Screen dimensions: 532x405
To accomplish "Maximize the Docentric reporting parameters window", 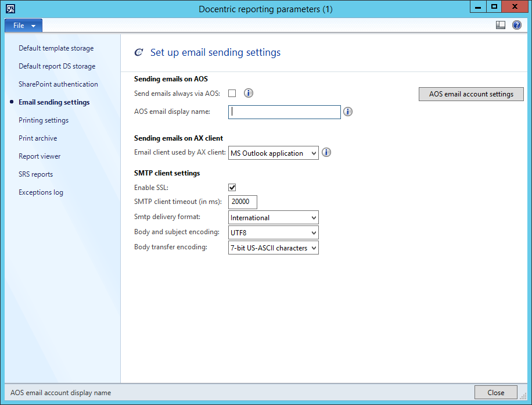I will click(494, 7).
